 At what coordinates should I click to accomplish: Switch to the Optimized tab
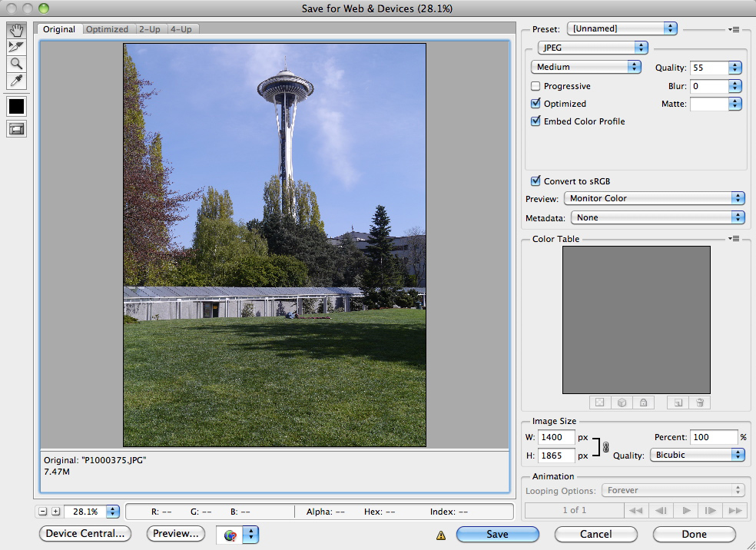pos(107,29)
